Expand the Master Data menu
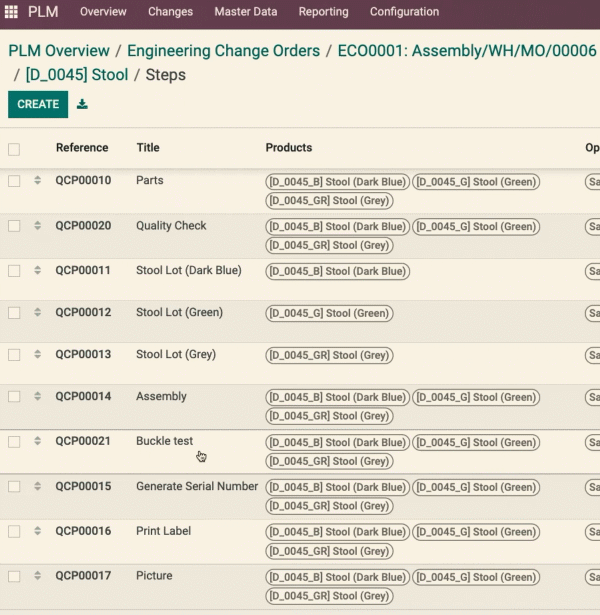The image size is (600, 615). pyautogui.click(x=246, y=12)
